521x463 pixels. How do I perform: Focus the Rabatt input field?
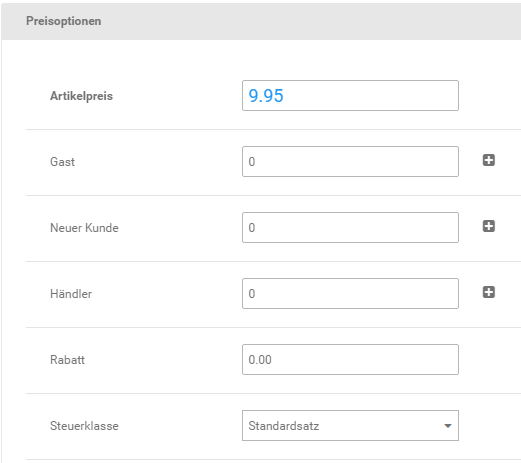350,359
